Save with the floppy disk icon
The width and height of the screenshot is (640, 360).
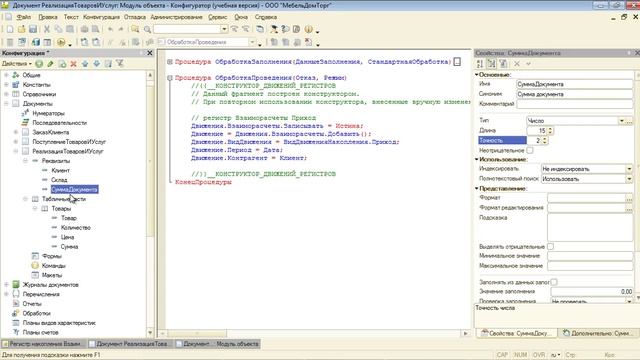(33, 29)
